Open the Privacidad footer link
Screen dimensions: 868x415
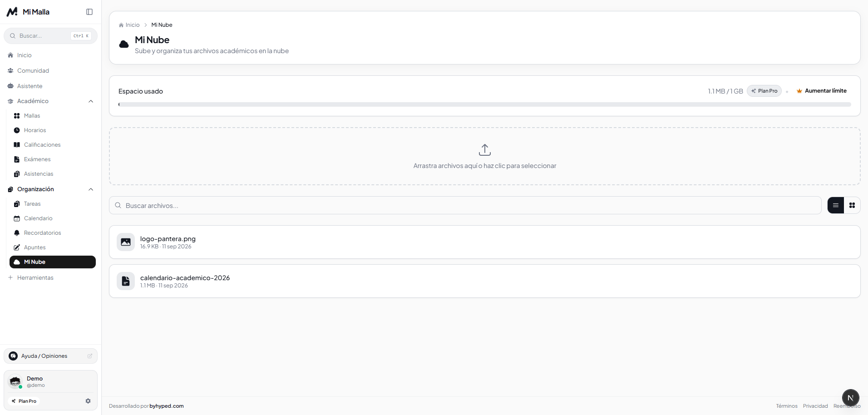(x=815, y=406)
